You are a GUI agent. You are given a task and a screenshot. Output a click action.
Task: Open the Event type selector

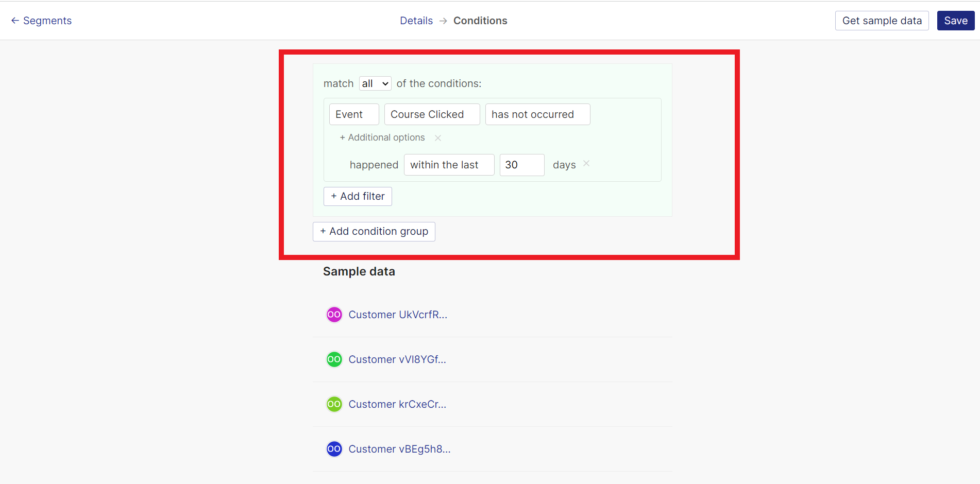[x=354, y=114]
